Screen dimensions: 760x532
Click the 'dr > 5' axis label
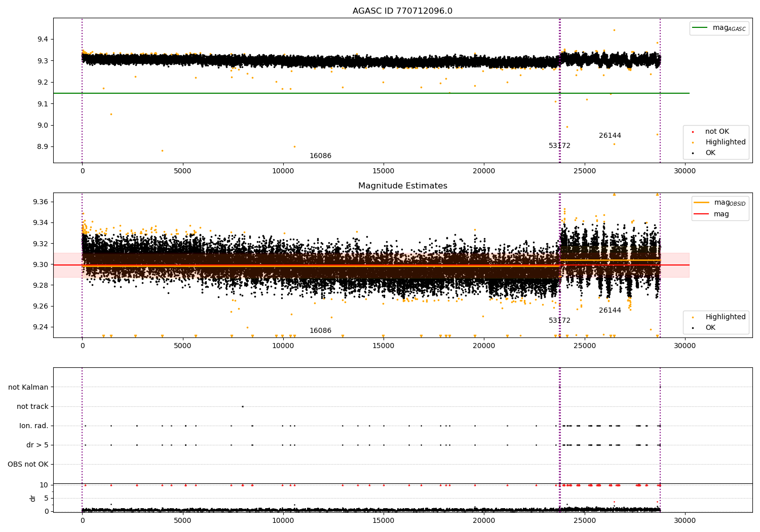click(x=37, y=445)
